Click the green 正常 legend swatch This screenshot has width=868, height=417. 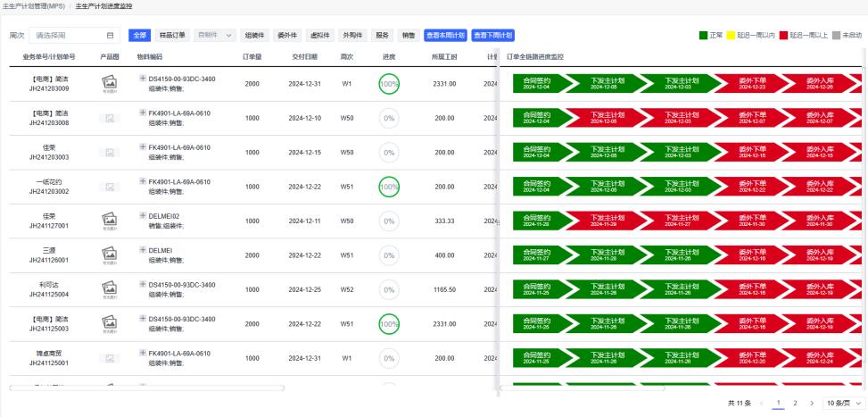(x=702, y=36)
